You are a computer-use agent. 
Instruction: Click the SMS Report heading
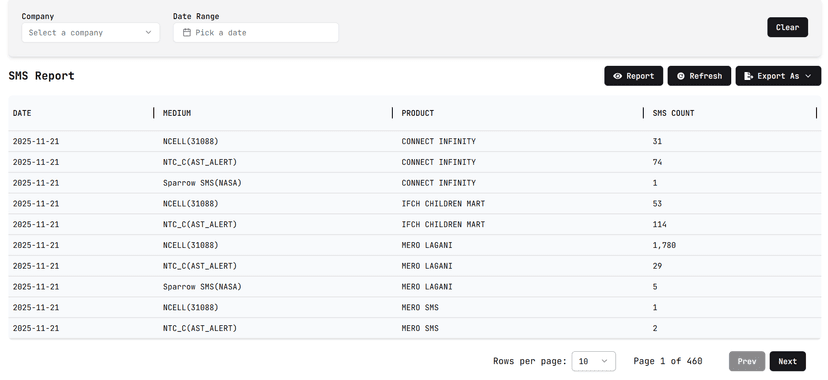coord(41,76)
